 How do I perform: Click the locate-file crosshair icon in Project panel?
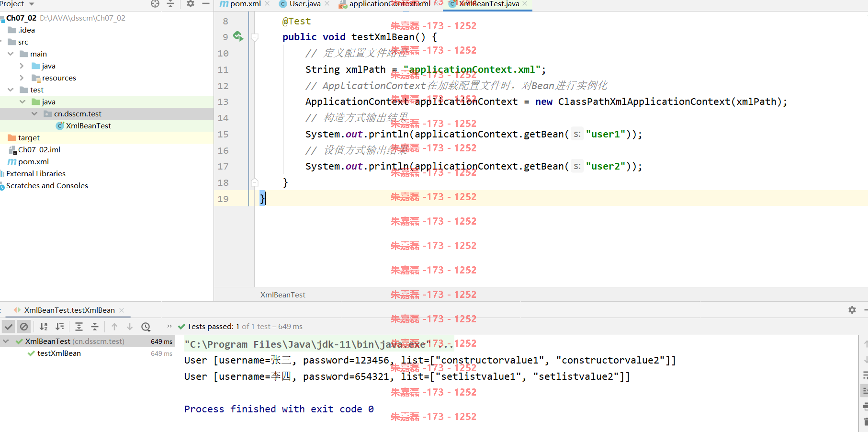pos(155,4)
